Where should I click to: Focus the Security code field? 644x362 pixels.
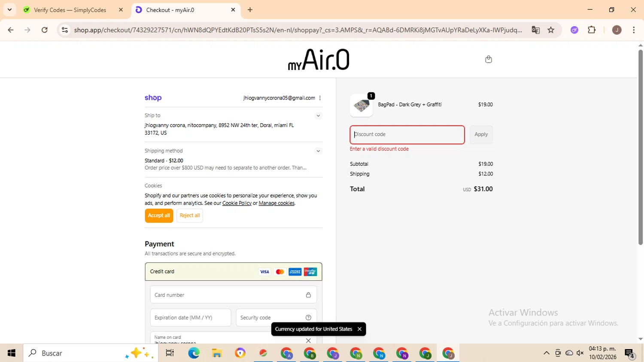pos(276,318)
